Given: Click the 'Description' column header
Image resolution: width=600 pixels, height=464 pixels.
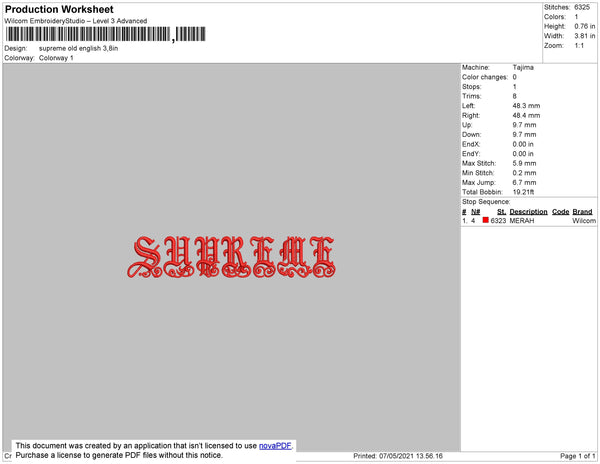Looking at the screenshot, I should [528, 212].
